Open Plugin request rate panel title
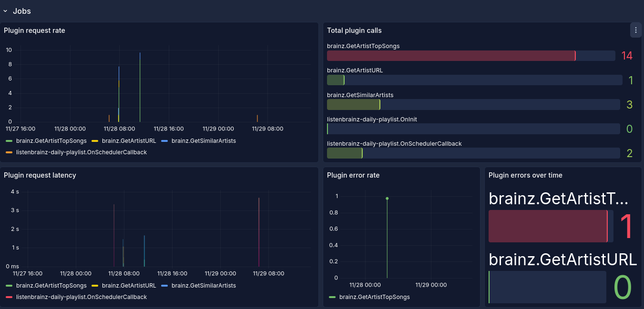Viewport: 644px width, 309px height. (34, 30)
